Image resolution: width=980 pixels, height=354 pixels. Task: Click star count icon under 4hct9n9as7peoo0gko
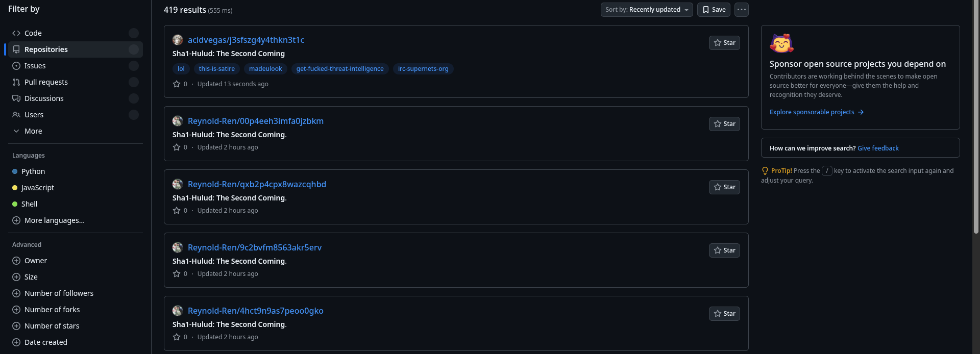click(x=177, y=337)
